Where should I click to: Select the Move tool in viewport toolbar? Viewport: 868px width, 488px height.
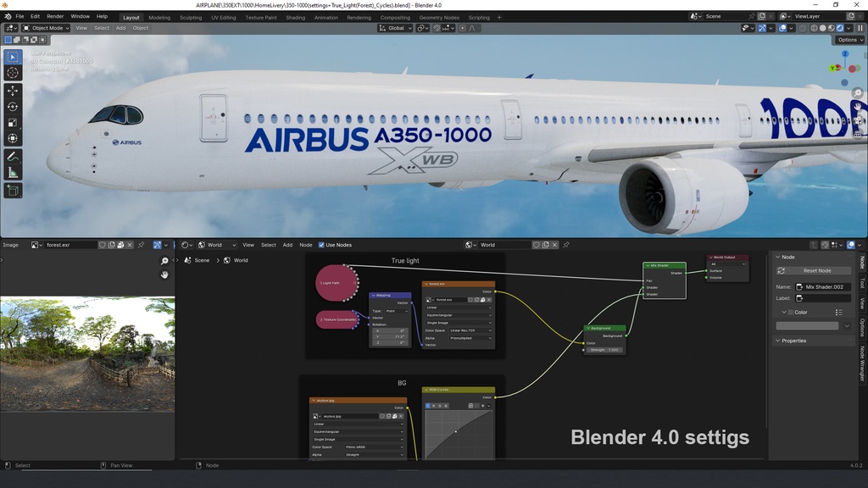(13, 90)
